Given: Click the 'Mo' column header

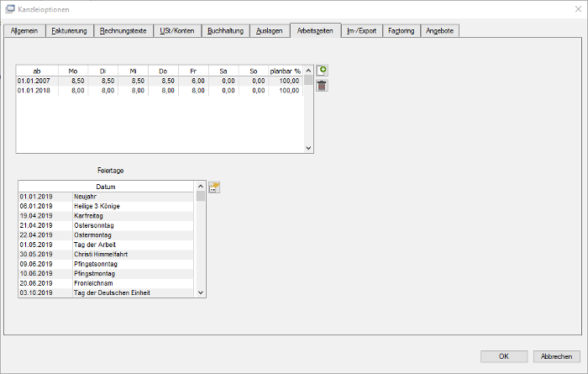Looking at the screenshot, I should 73,71.
